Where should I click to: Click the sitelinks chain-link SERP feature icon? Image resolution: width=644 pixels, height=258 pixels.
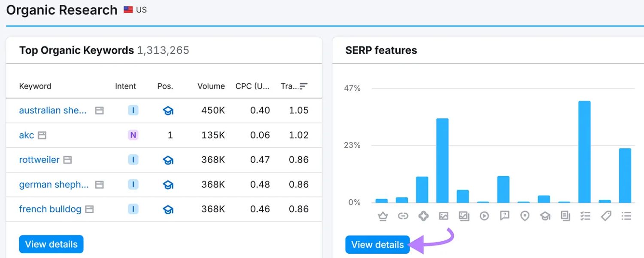coord(403,216)
